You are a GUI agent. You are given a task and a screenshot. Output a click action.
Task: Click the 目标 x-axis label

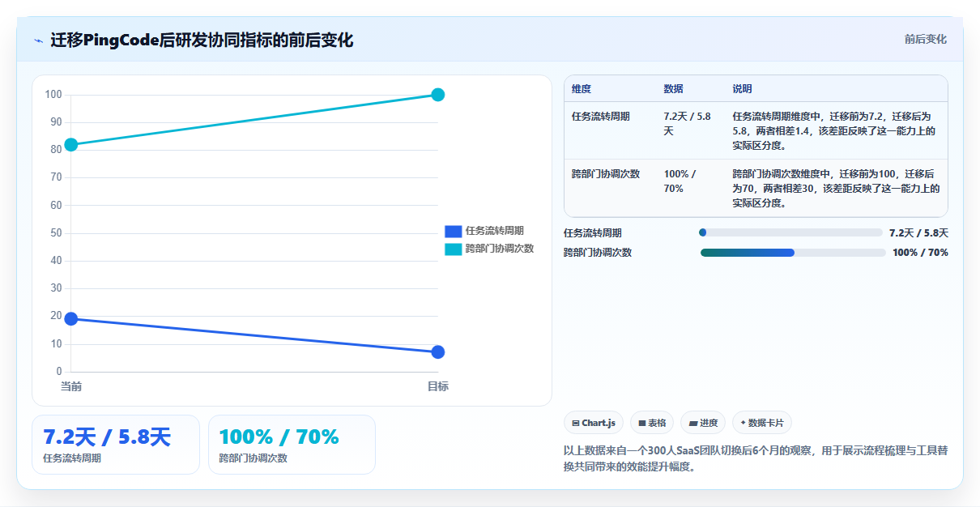[x=438, y=386]
